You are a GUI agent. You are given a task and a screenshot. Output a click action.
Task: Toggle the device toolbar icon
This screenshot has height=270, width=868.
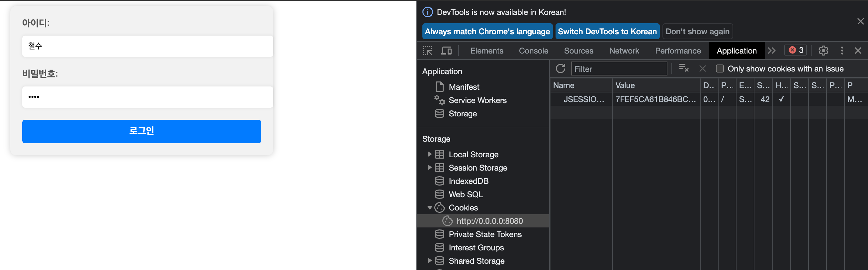pyautogui.click(x=447, y=51)
